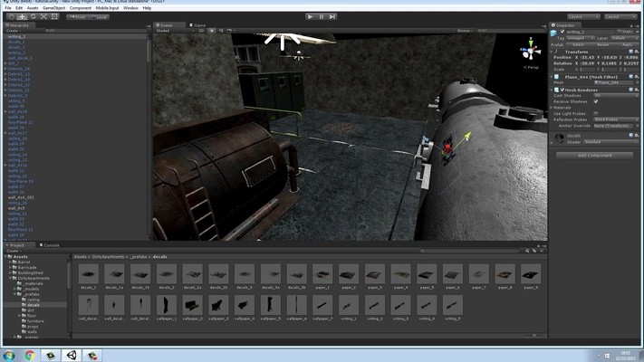Open the GameObject menu

(x=53, y=8)
